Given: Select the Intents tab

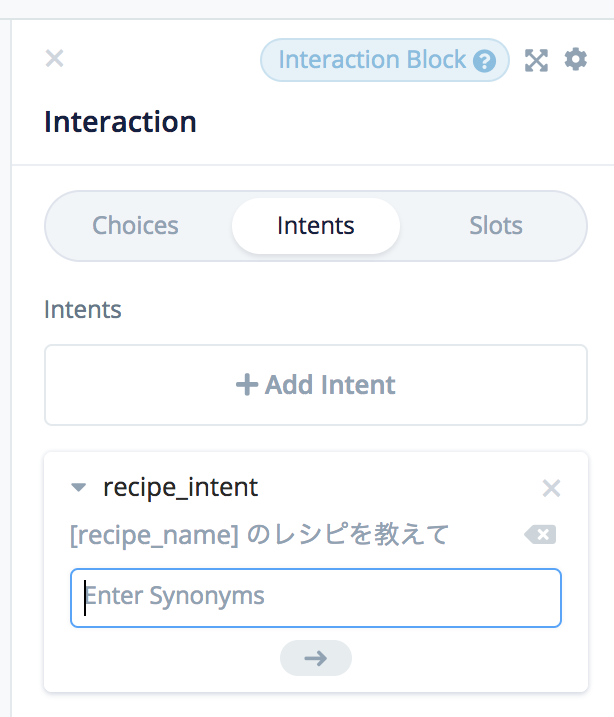Looking at the screenshot, I should click(x=315, y=226).
